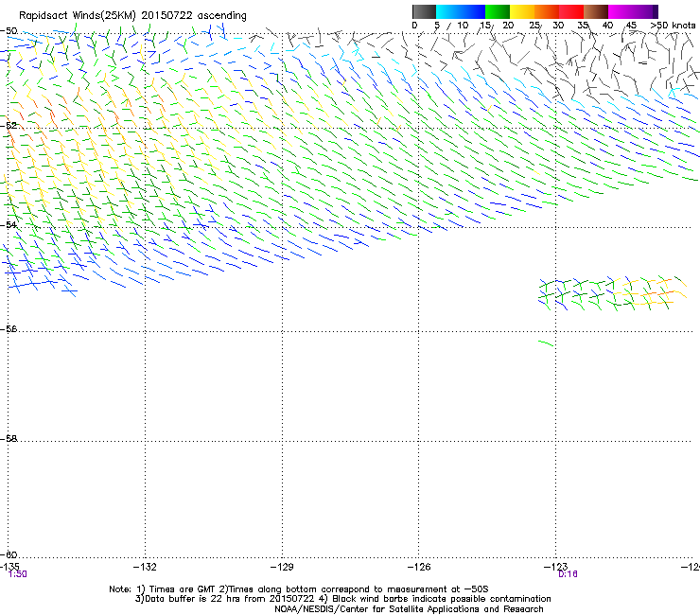Screen dimensions: 700x615
Task: Click the "-60" latitude axis label
Action: 9,554
